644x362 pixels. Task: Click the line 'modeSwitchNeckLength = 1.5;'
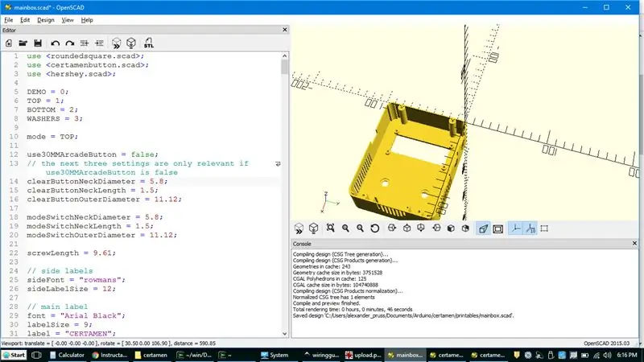(x=90, y=226)
